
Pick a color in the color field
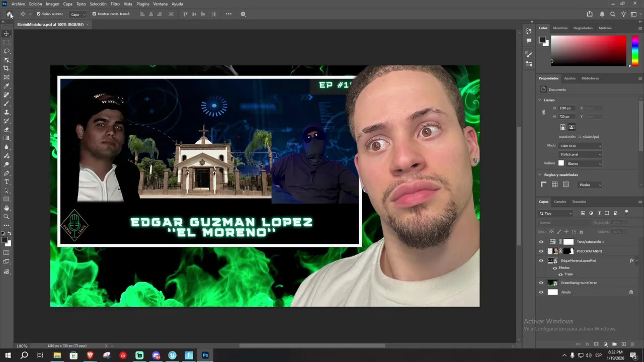(x=589, y=50)
